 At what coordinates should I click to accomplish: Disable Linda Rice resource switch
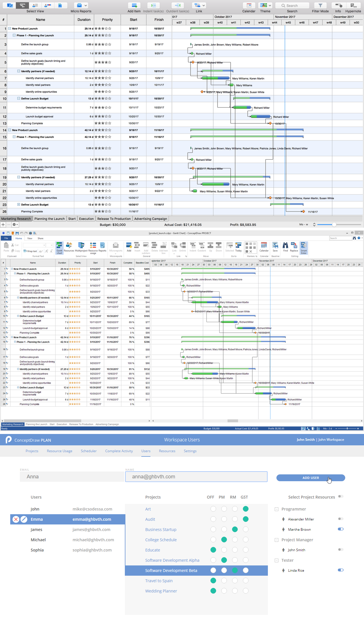341,570
